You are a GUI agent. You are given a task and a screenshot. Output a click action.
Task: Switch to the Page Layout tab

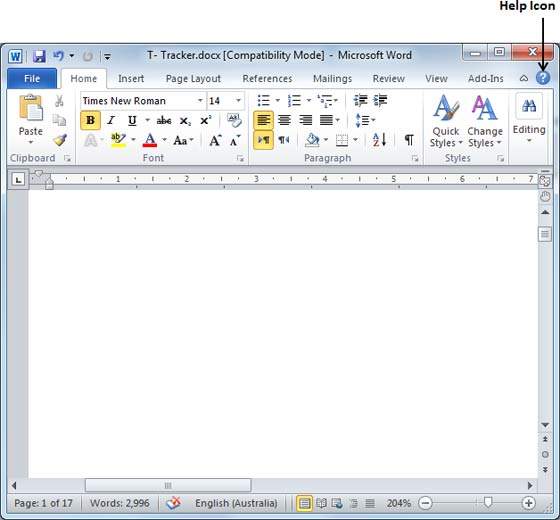point(193,79)
